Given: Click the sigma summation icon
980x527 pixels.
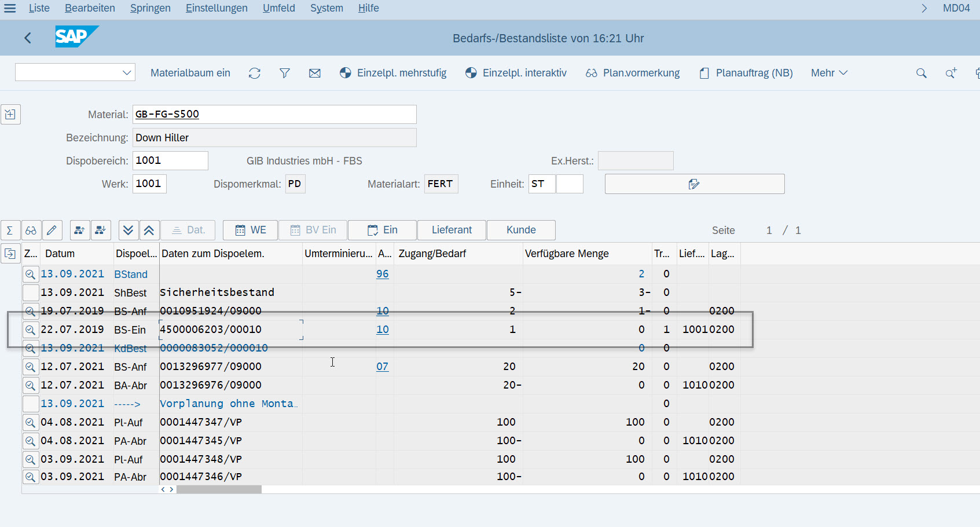Looking at the screenshot, I should tap(10, 230).
